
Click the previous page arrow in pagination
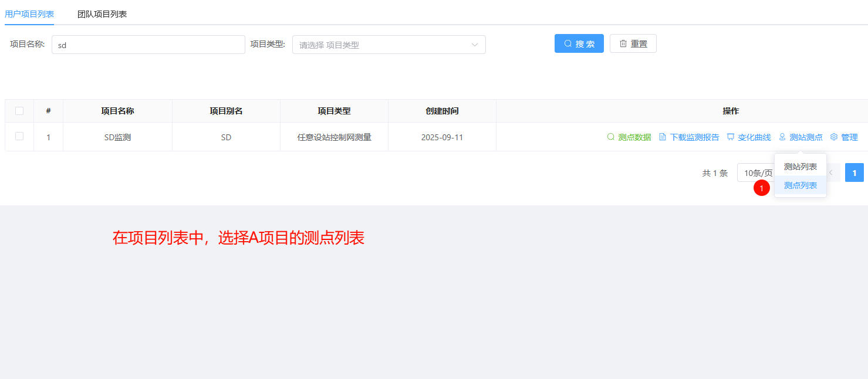point(831,173)
